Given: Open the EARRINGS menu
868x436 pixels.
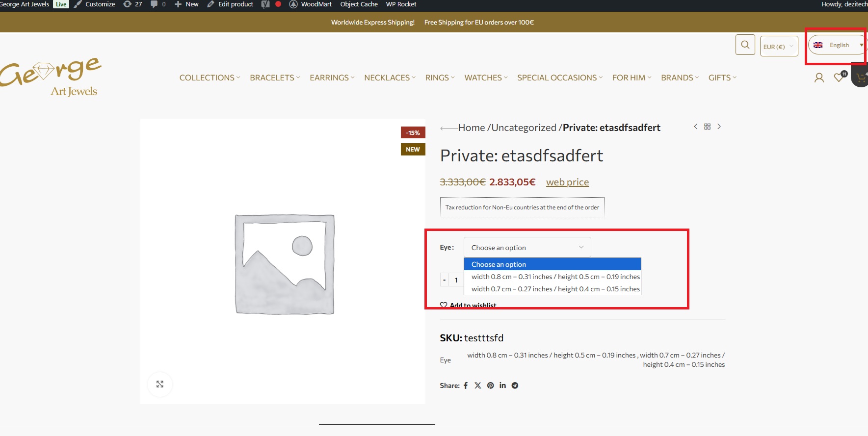Looking at the screenshot, I should coord(332,77).
